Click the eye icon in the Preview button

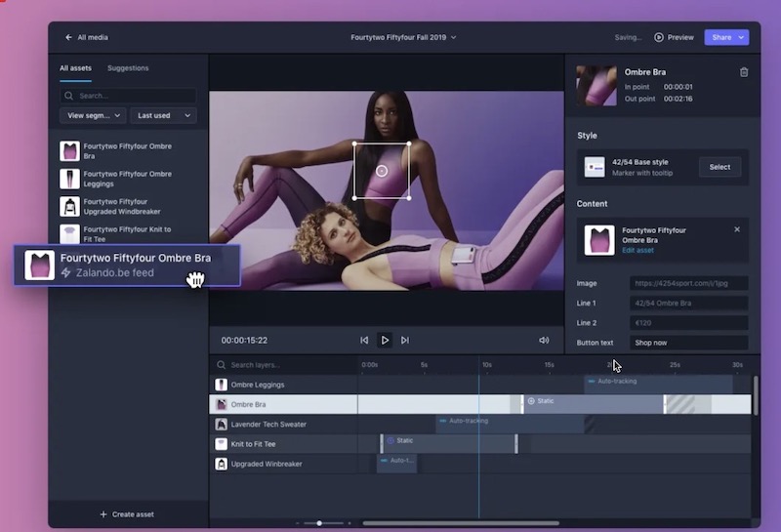point(659,37)
